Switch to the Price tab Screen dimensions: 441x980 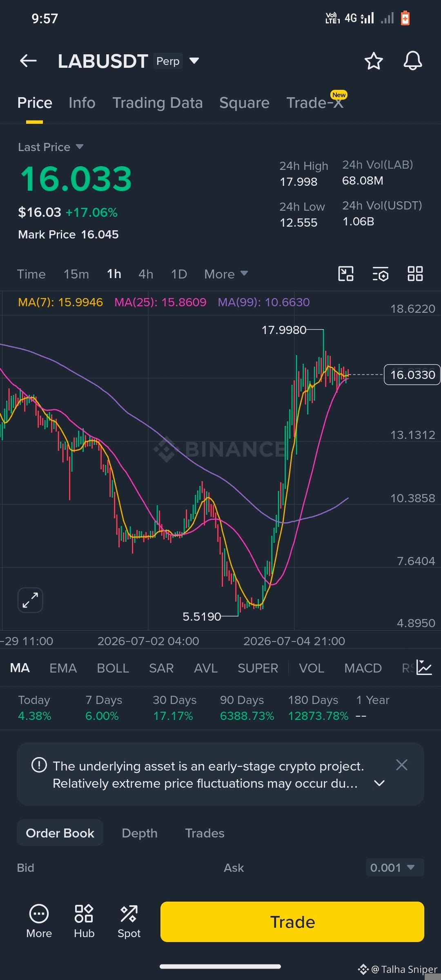pyautogui.click(x=35, y=103)
